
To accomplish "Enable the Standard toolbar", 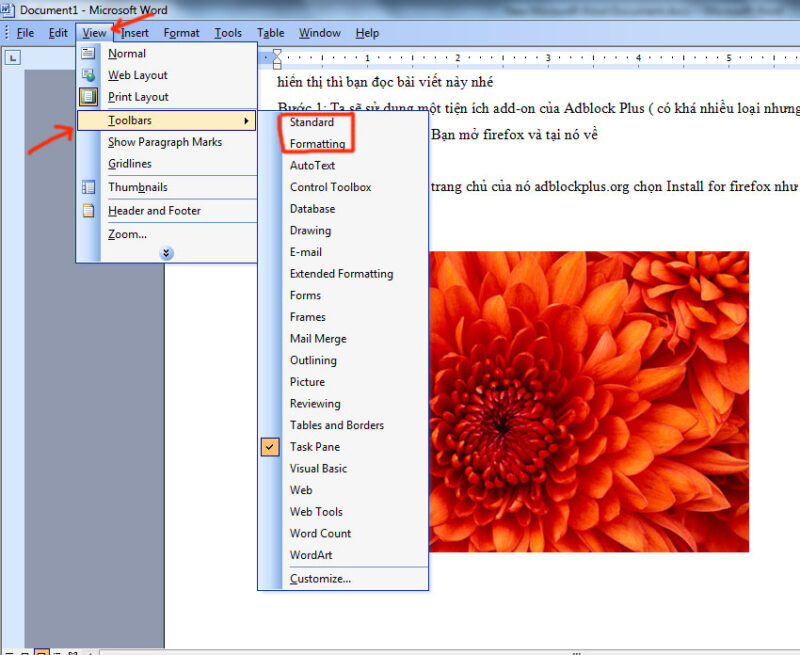I will click(312, 122).
